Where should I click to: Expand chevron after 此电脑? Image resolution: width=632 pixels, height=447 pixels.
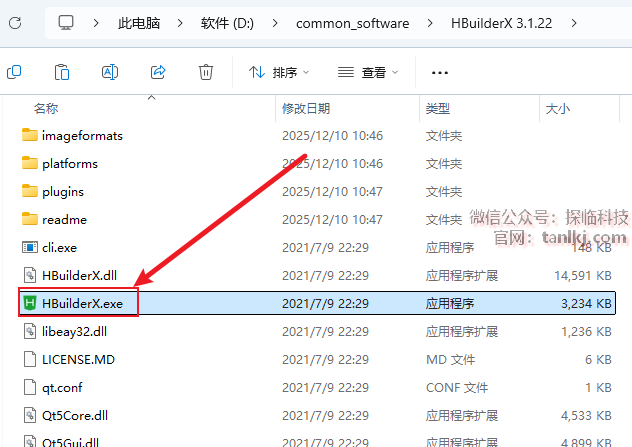tap(180, 23)
